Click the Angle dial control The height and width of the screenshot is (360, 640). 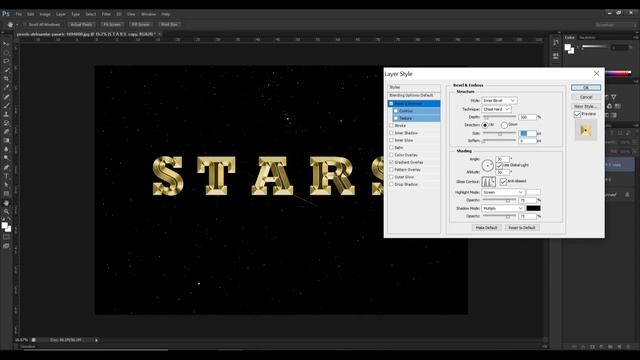pos(487,166)
